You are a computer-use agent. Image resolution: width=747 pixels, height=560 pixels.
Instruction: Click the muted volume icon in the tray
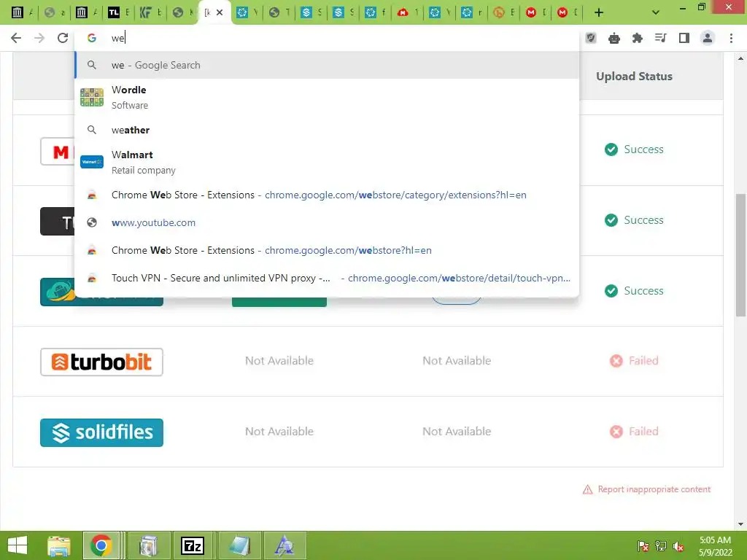678,546
